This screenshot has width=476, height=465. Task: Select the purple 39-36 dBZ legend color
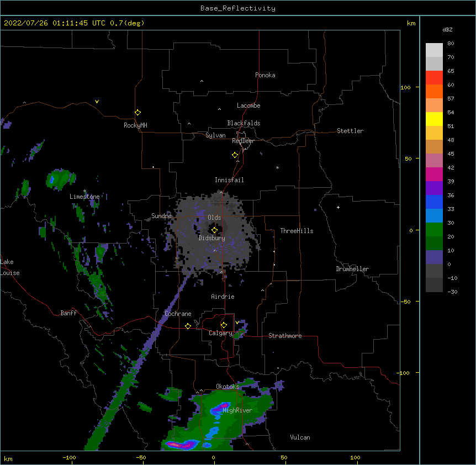click(x=434, y=188)
